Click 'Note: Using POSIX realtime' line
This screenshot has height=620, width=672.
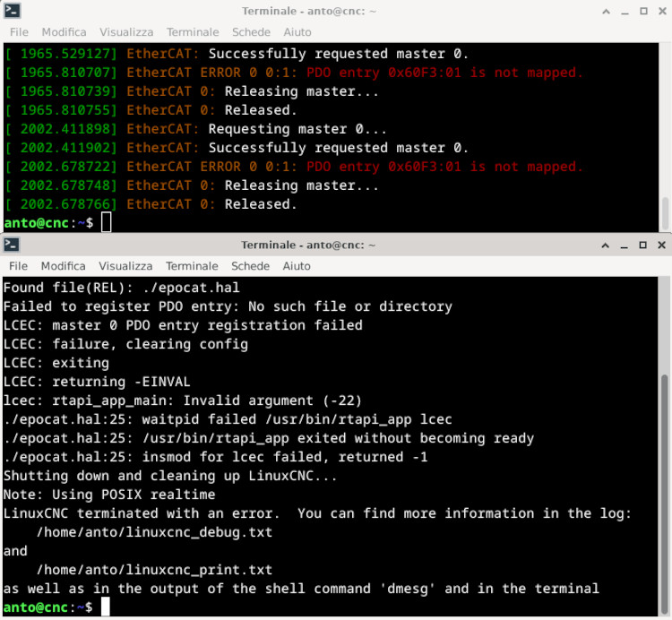108,495
